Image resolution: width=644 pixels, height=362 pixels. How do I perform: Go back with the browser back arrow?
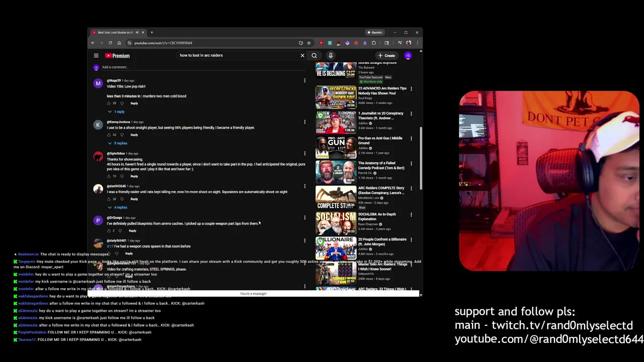pyautogui.click(x=93, y=43)
